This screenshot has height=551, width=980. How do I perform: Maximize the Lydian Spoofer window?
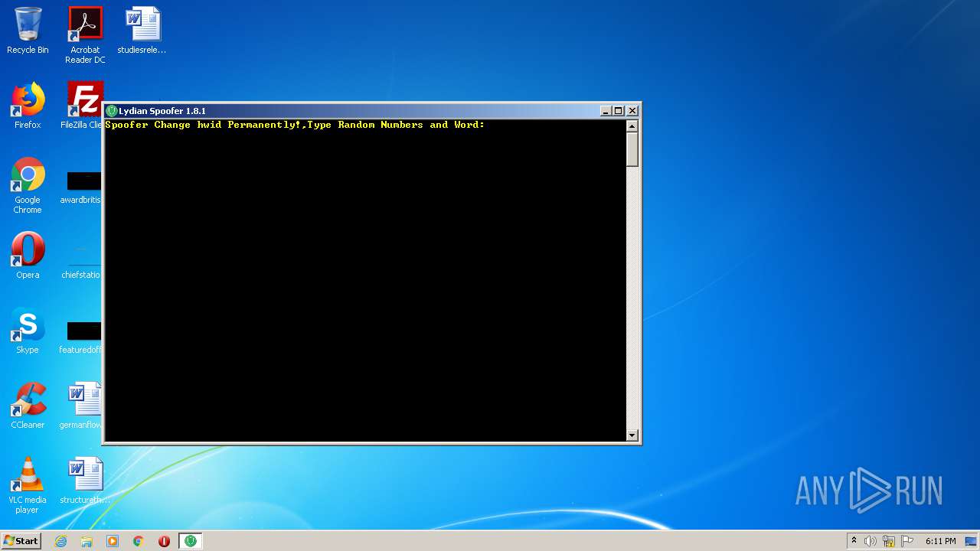tap(619, 111)
